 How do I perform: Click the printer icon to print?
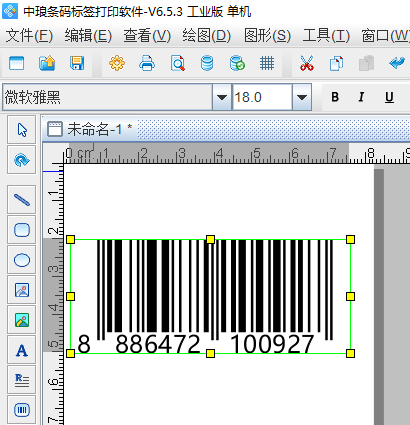(x=147, y=63)
